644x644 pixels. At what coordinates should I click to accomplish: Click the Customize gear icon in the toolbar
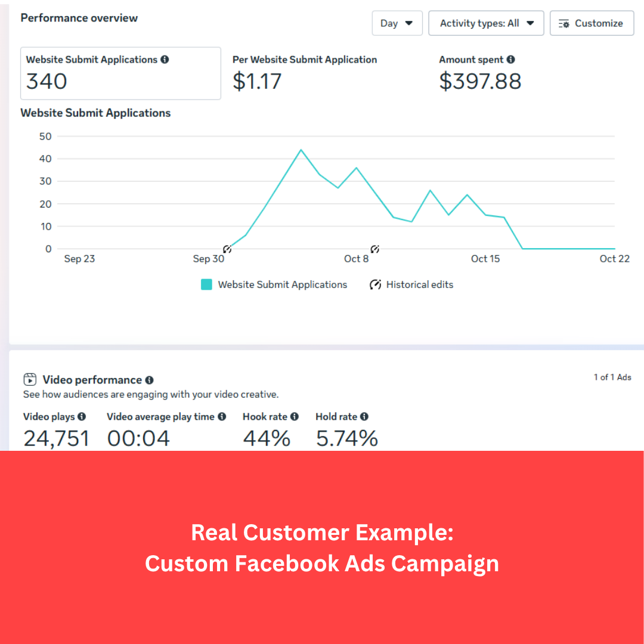[x=563, y=23]
